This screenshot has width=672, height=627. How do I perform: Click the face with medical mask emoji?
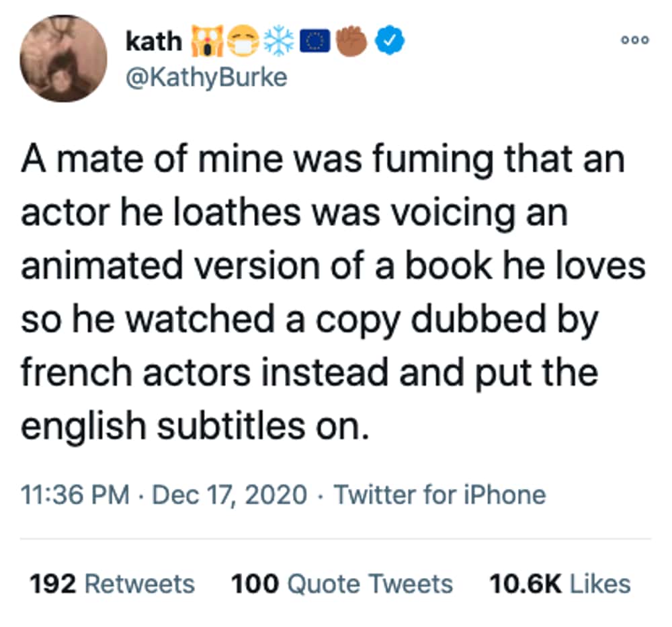point(242,42)
